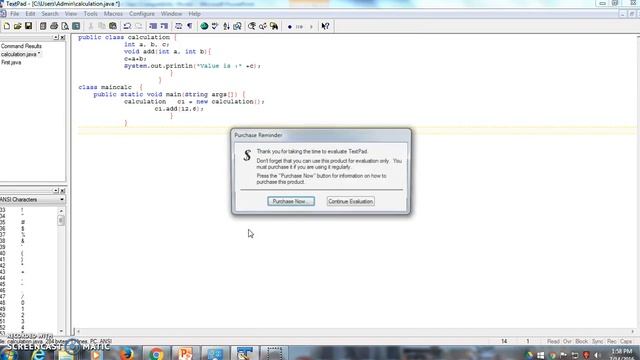Click the Replace toolbar icon

click(x=263, y=26)
